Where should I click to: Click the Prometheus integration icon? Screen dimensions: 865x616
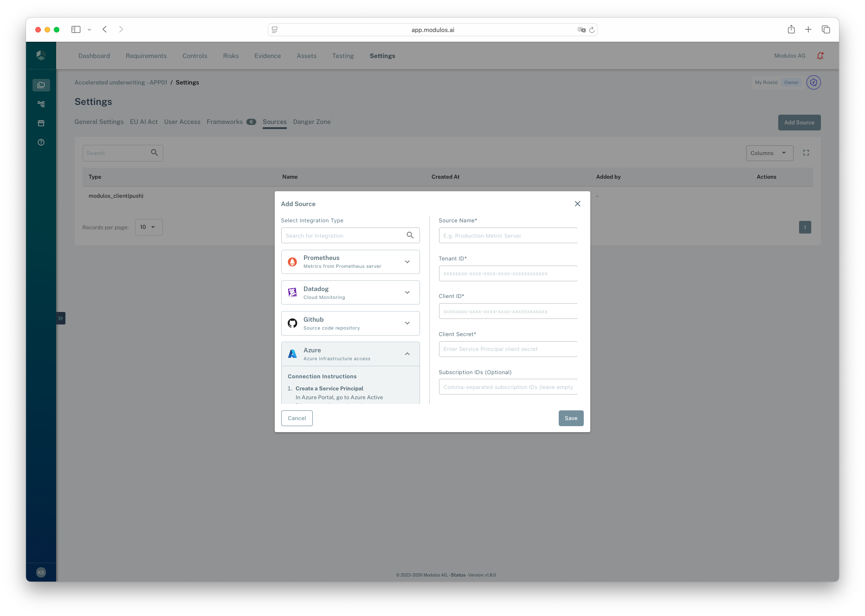click(x=292, y=261)
